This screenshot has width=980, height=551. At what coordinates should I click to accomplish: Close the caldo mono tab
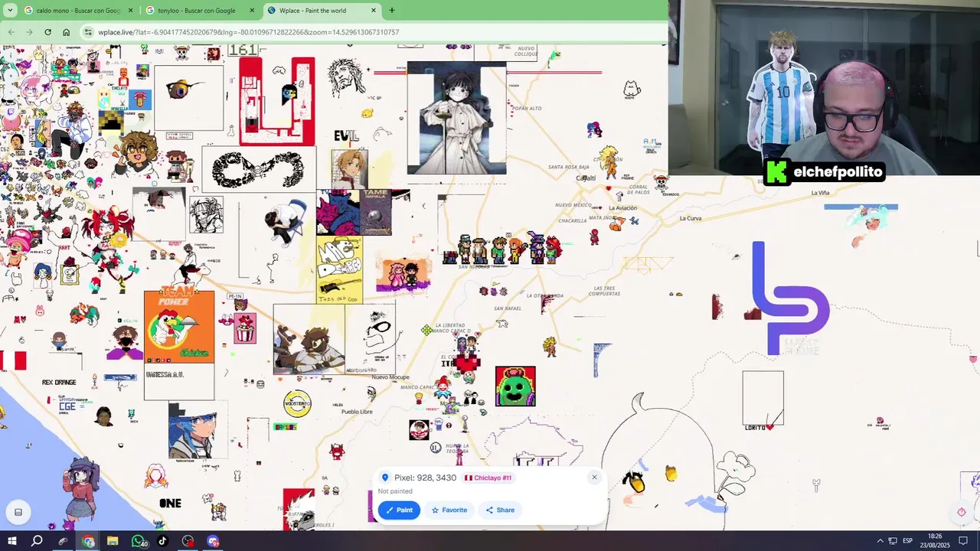130,11
